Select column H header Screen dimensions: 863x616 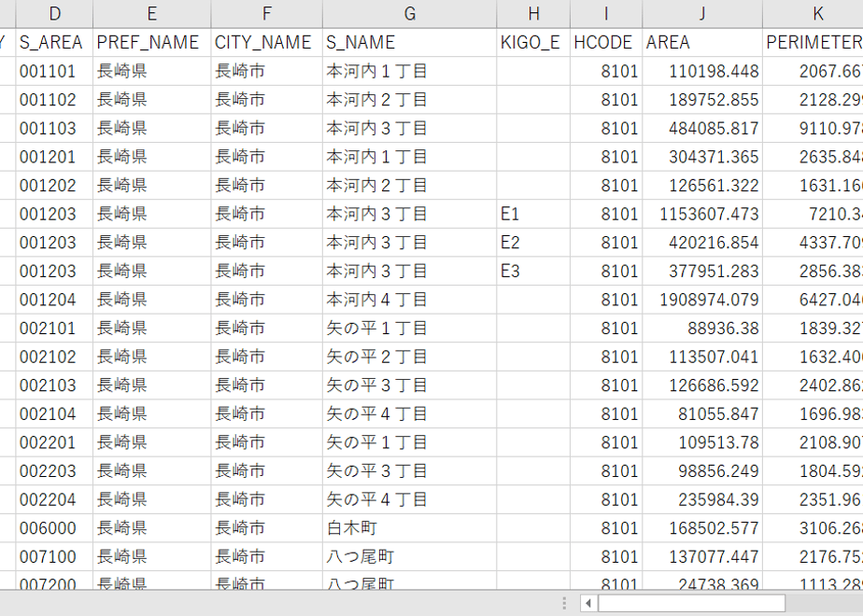[533, 14]
